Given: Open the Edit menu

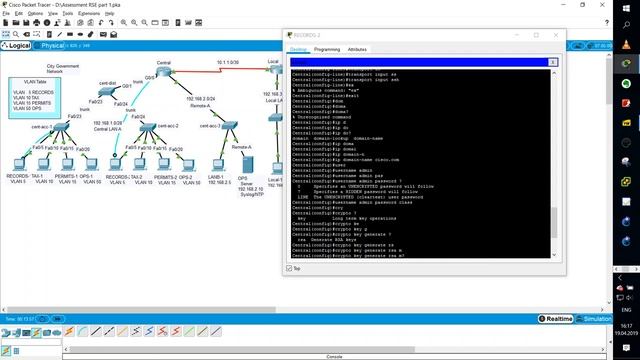Looking at the screenshot, I should pyautogui.click(x=19, y=13).
